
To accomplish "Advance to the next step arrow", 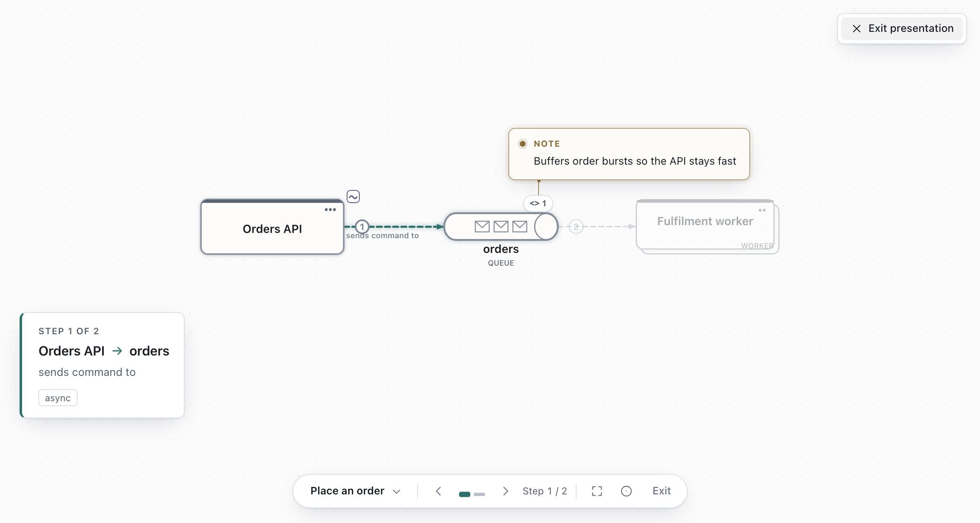I will coord(506,491).
